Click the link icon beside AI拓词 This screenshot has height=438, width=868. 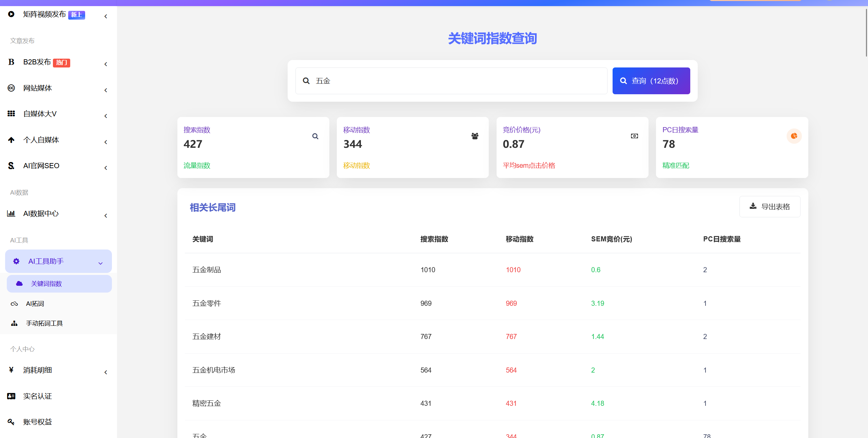[x=14, y=304]
